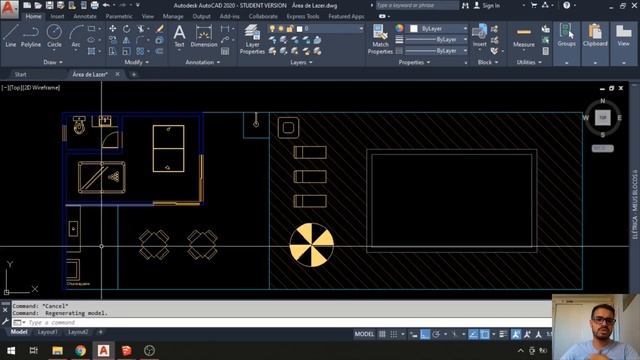Toggle layer on/off lightbulb in layer dropdown
The width and height of the screenshot is (640, 360).
coord(272,29)
